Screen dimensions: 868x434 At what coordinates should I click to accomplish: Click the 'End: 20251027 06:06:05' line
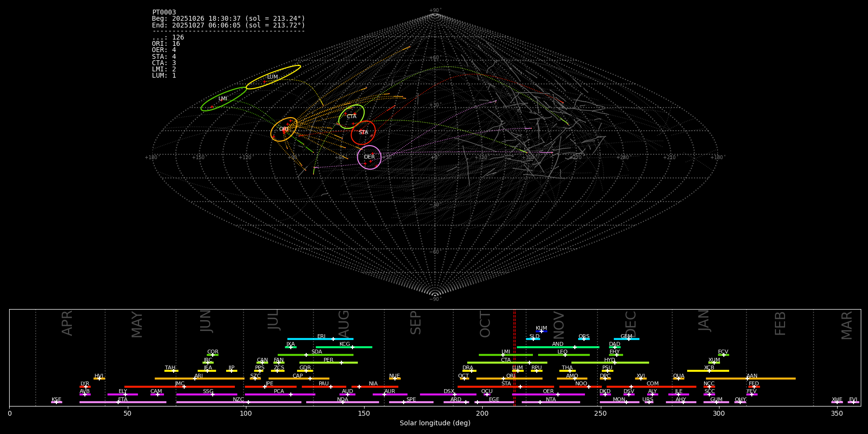click(x=229, y=25)
